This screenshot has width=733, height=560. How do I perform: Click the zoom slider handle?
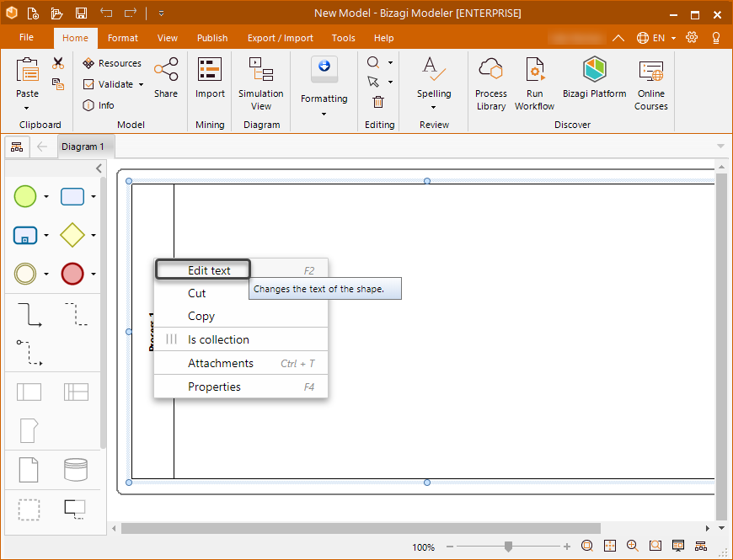click(508, 547)
